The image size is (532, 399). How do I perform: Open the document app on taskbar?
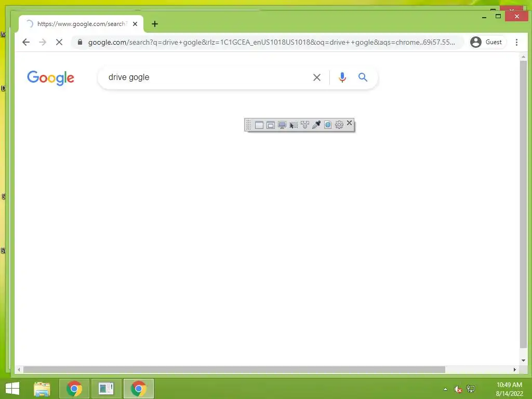point(106,389)
